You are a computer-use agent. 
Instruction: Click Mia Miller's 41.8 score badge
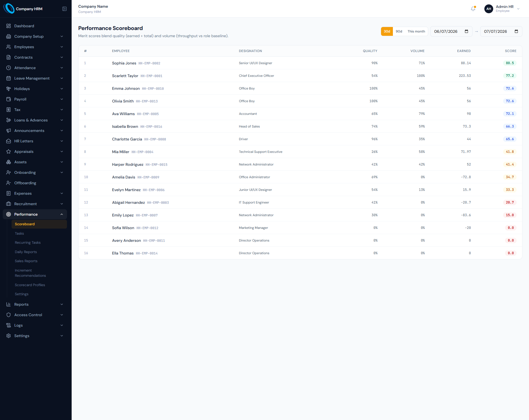(510, 152)
